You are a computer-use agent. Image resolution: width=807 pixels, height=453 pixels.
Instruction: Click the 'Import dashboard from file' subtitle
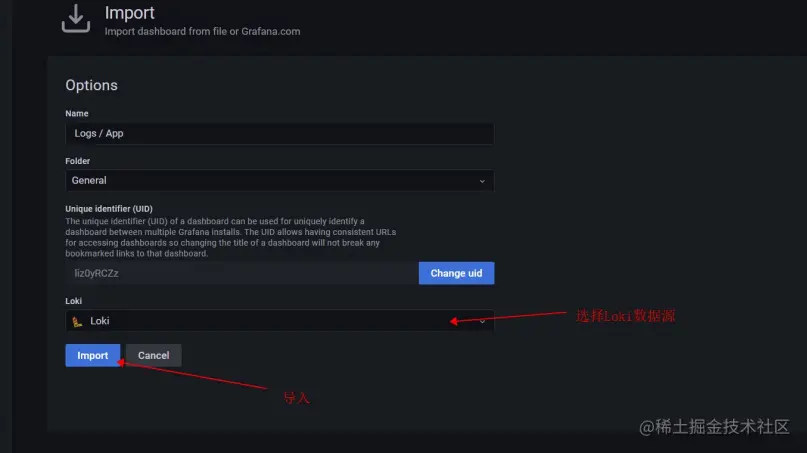click(x=202, y=31)
